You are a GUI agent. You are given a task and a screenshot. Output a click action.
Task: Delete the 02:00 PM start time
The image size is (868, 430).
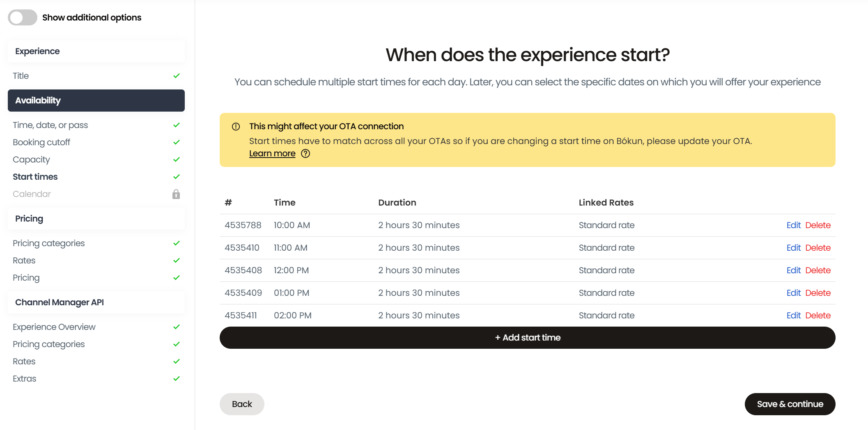[817, 316]
